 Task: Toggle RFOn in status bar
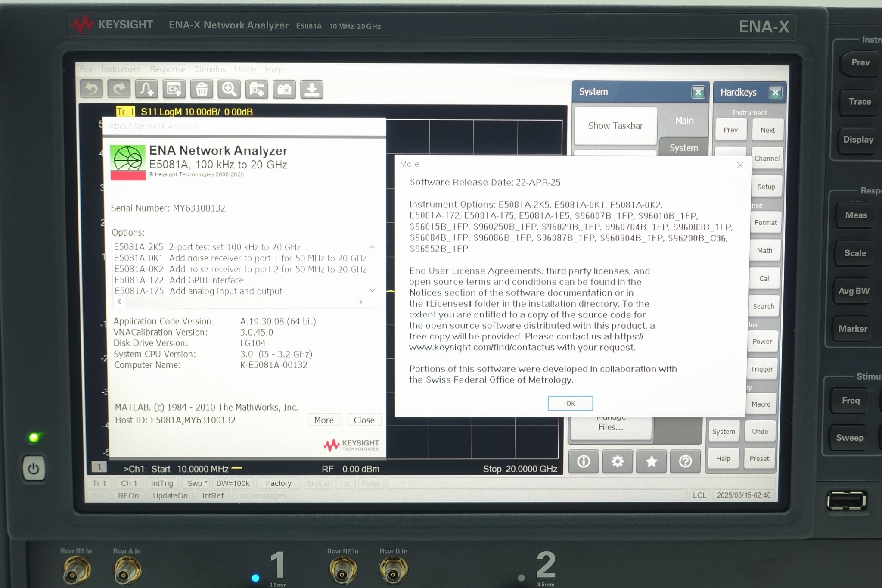(128, 495)
